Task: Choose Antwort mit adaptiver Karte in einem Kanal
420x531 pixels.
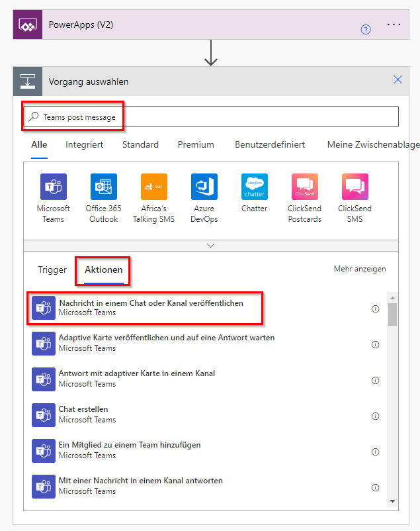Action: (206, 379)
